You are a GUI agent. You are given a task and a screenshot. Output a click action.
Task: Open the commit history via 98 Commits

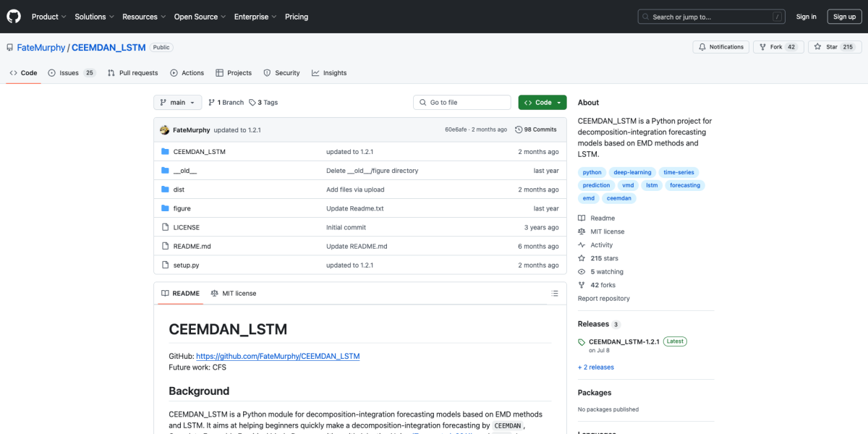click(536, 129)
